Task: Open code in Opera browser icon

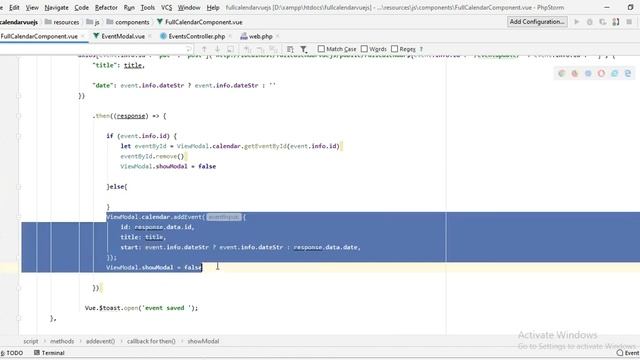Action: 601,73
